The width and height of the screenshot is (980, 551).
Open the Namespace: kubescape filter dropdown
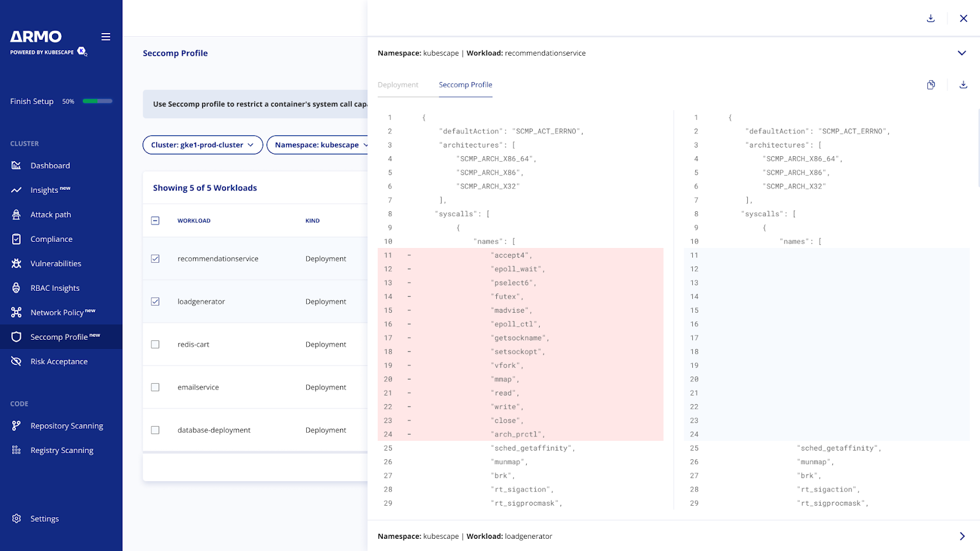(320, 144)
